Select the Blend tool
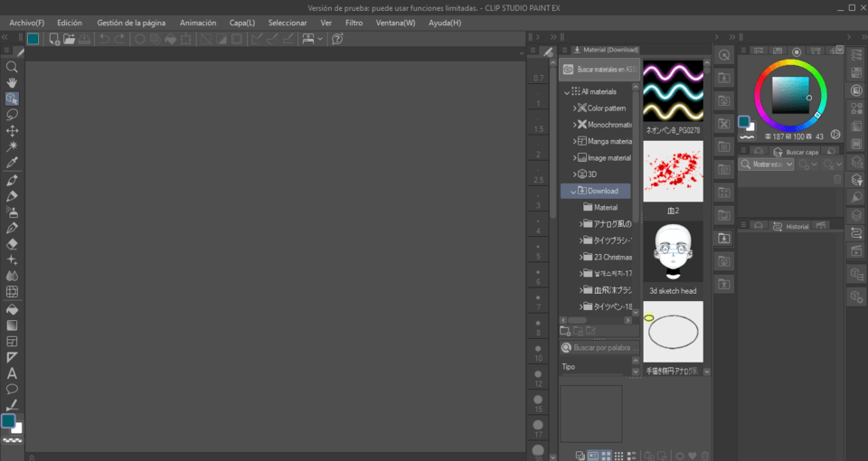Screen dimensions: 868x461 [12, 276]
